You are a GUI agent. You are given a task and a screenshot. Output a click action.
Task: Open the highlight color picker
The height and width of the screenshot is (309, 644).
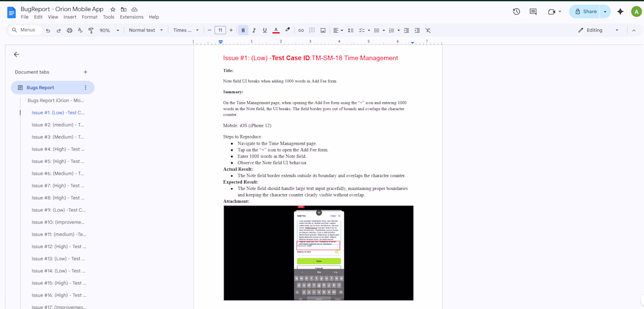(287, 30)
